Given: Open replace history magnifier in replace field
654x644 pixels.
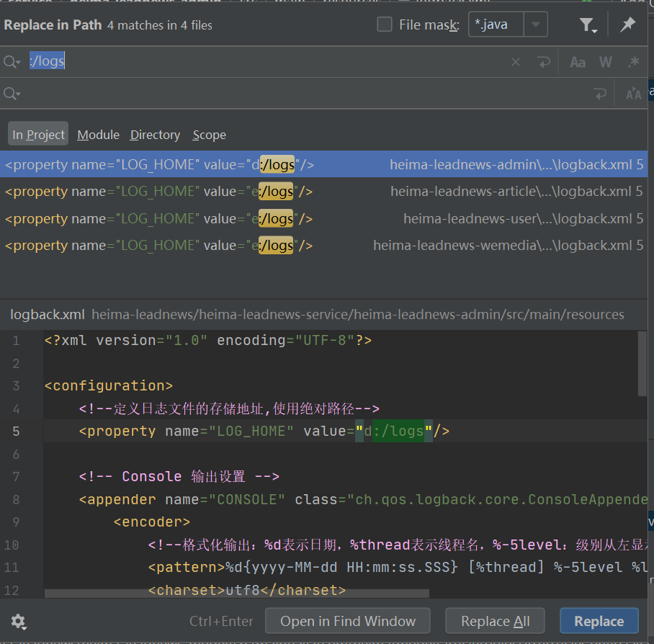Looking at the screenshot, I should pos(12,94).
